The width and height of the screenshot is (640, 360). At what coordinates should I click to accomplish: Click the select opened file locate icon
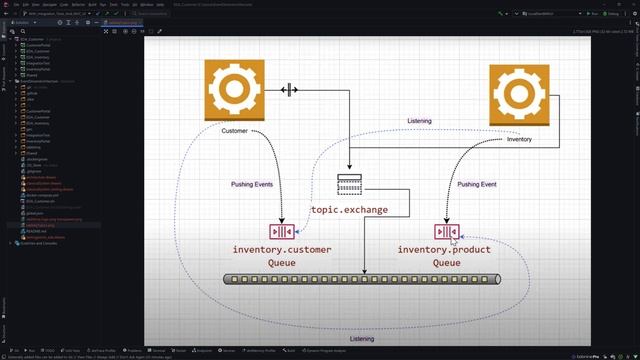pos(60,22)
